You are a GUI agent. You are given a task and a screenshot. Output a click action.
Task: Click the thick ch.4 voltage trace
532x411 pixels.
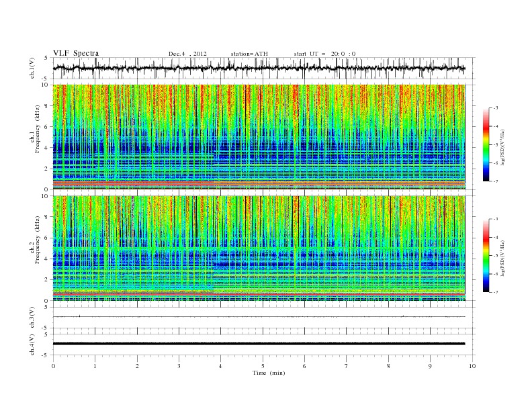259,344
